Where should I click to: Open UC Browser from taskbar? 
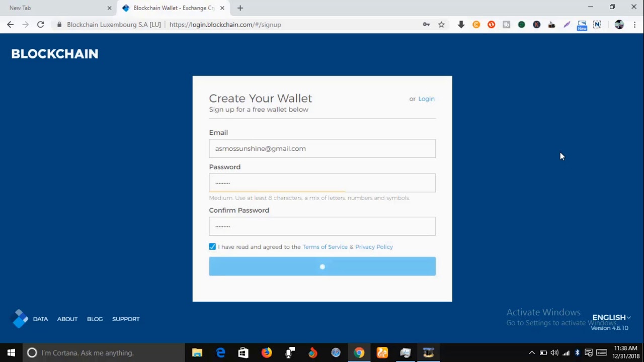[x=382, y=353]
